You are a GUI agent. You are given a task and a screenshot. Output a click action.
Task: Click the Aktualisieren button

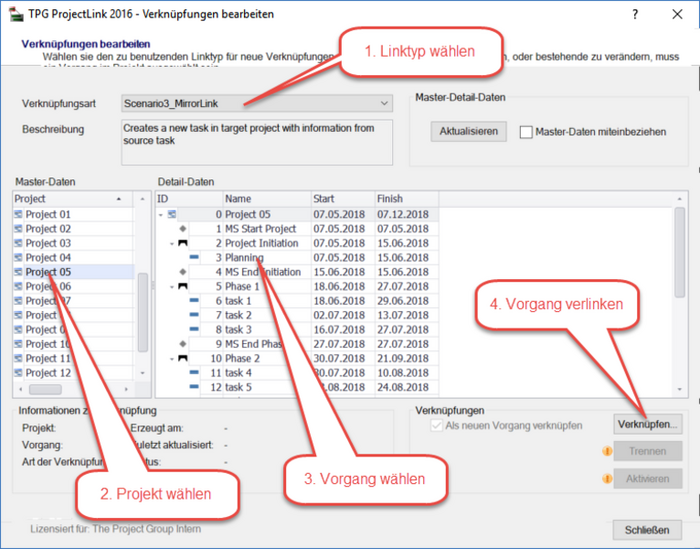[468, 131]
